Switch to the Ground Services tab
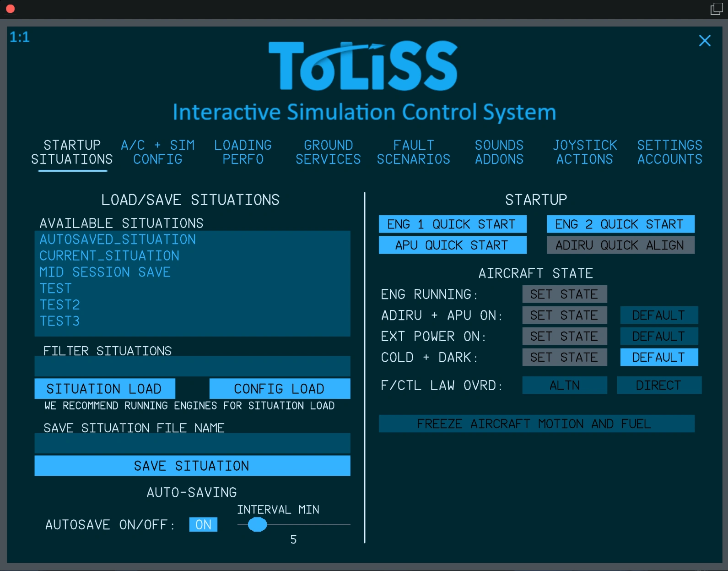Viewport: 728px width, 571px height. [x=328, y=152]
